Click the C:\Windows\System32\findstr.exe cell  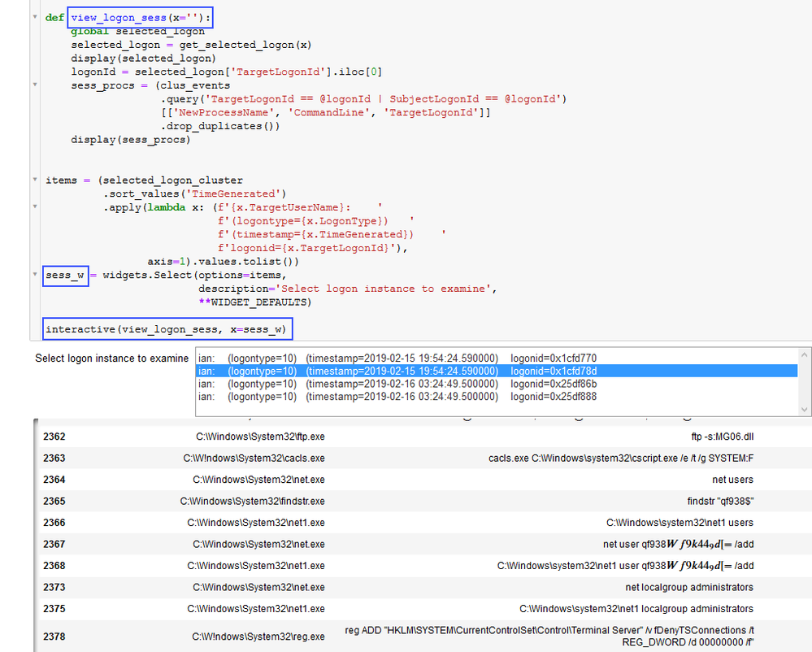[253, 502]
